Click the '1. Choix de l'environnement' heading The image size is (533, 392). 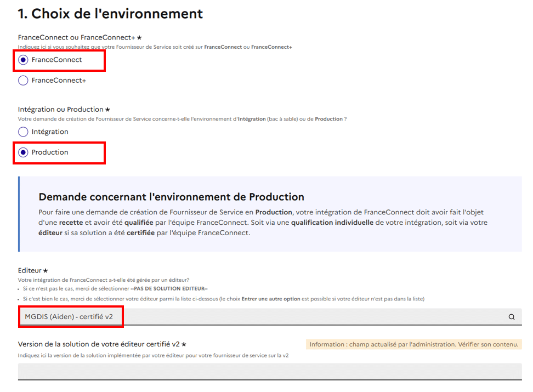coord(110,14)
